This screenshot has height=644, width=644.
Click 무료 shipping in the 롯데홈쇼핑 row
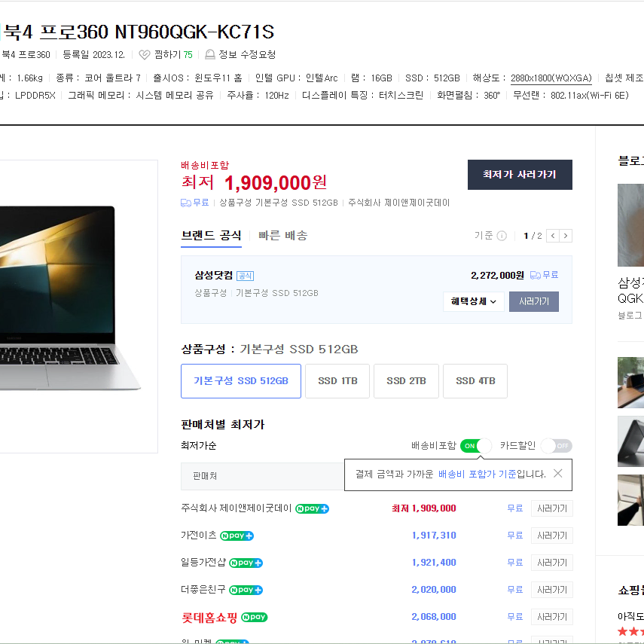(x=515, y=617)
